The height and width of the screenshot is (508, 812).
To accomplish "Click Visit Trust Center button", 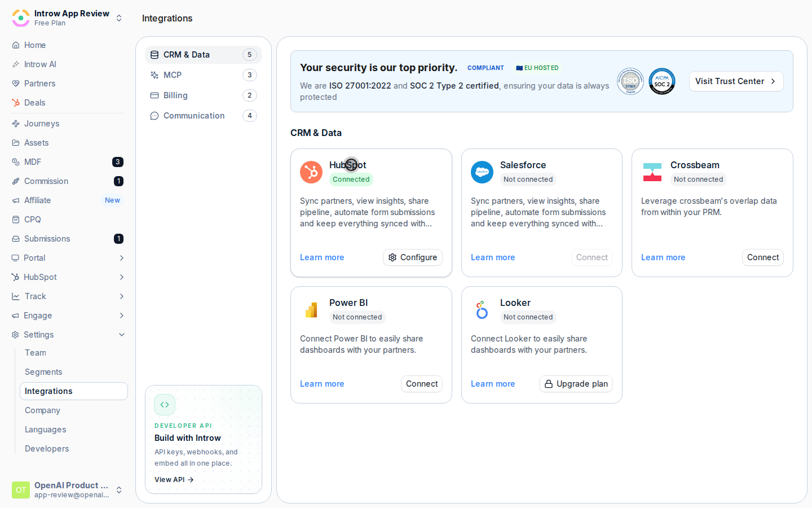I will (736, 81).
